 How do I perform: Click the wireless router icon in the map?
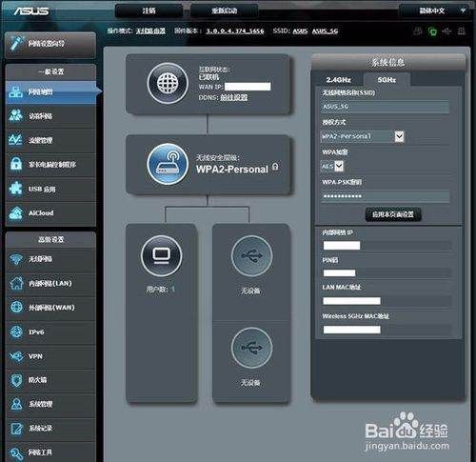click(168, 164)
